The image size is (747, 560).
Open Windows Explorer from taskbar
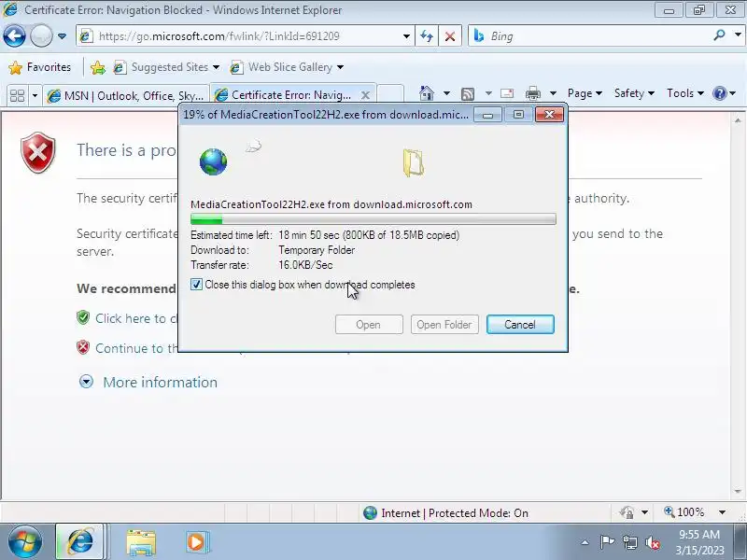coord(141,542)
